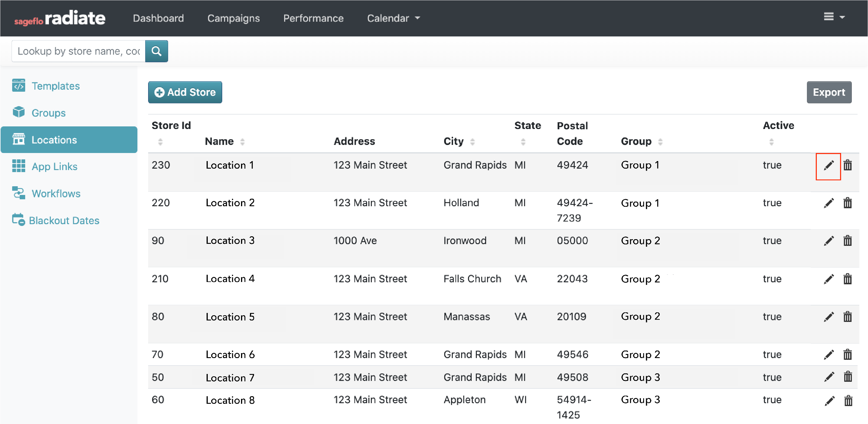Open Blackout Dates from the sidebar
The height and width of the screenshot is (424, 868).
point(64,220)
